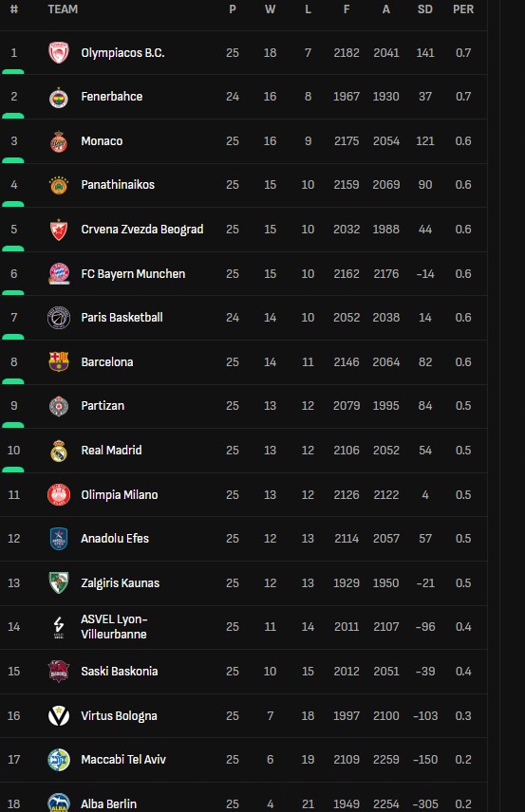This screenshot has height=812, width=525.
Task: Click the Olympiacos B.C. team logo
Action: pos(59,53)
